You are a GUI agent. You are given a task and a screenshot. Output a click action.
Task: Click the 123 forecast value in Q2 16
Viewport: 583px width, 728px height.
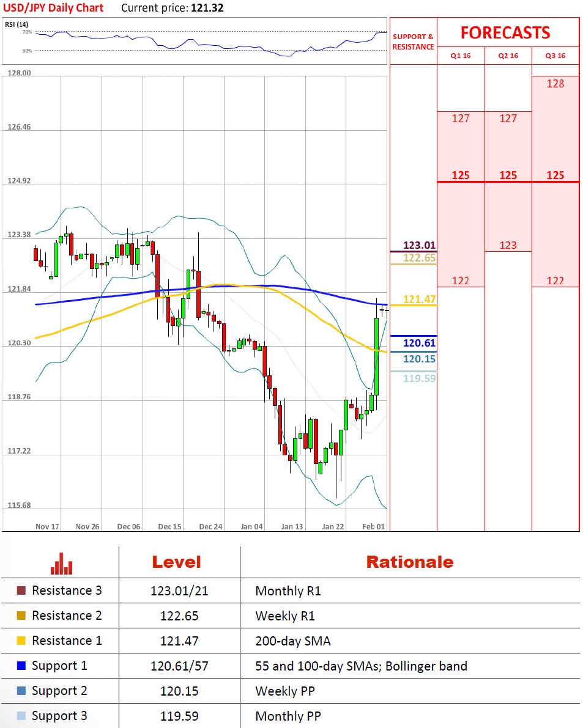point(508,245)
